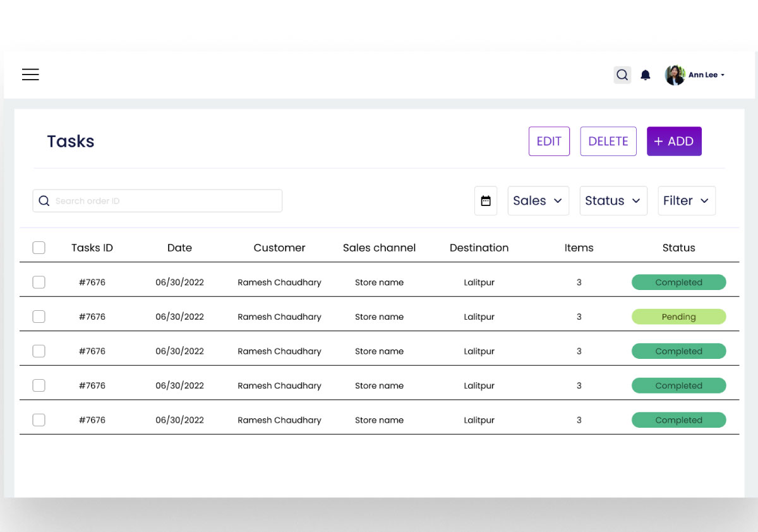Open the hamburger navigation menu
This screenshot has width=758, height=532.
tap(30, 75)
